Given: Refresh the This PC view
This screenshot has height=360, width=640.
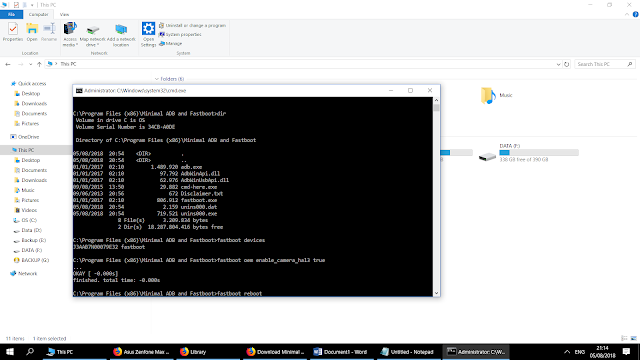Looking at the screenshot, I should click(x=567, y=64).
